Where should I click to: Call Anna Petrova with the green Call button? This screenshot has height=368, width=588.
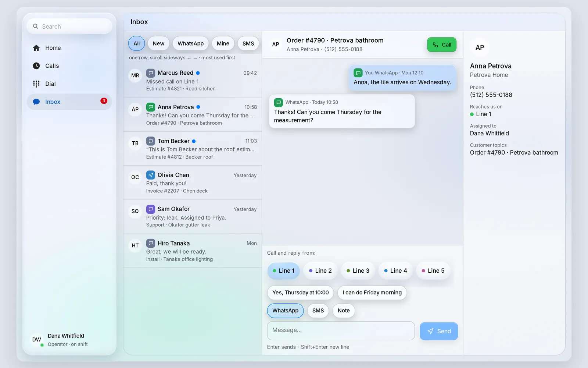coord(442,45)
